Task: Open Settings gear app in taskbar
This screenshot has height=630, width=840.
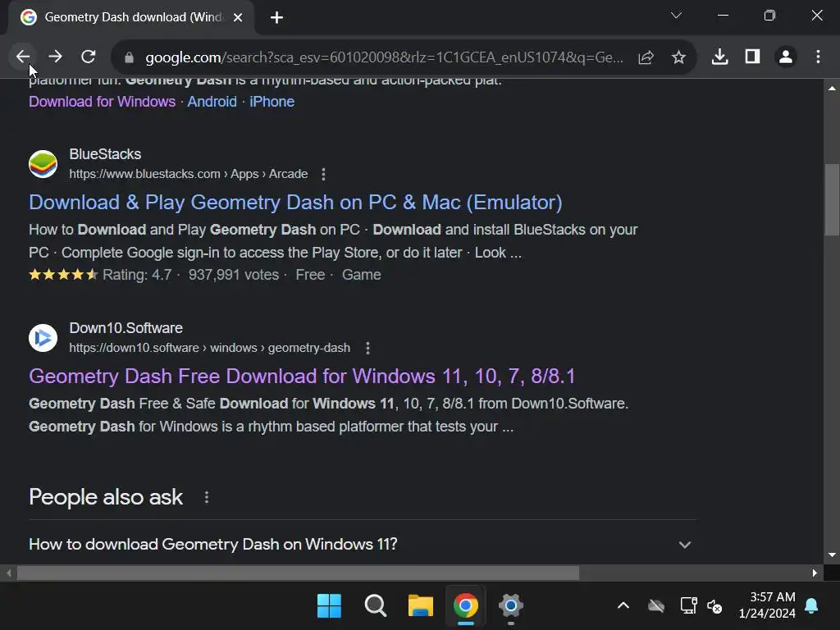Action: pos(510,606)
